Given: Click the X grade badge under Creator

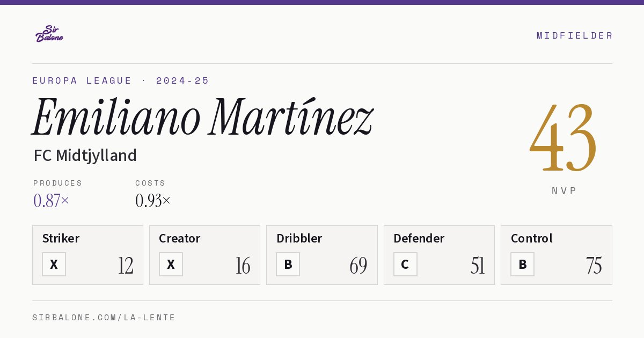Looking at the screenshot, I should click(171, 264).
